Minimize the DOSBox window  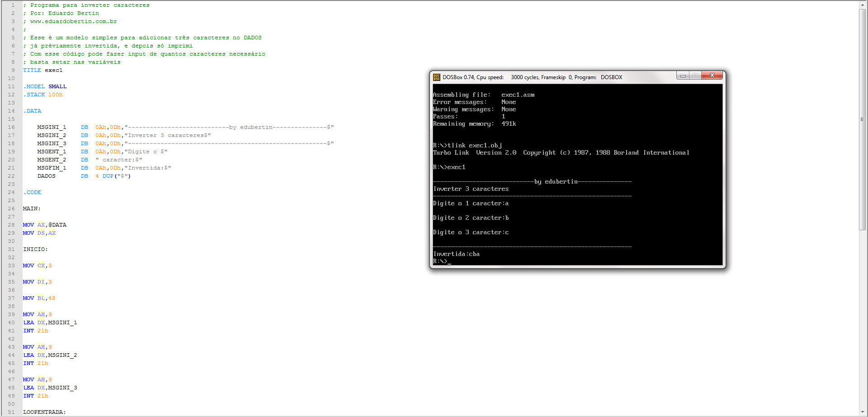683,76
